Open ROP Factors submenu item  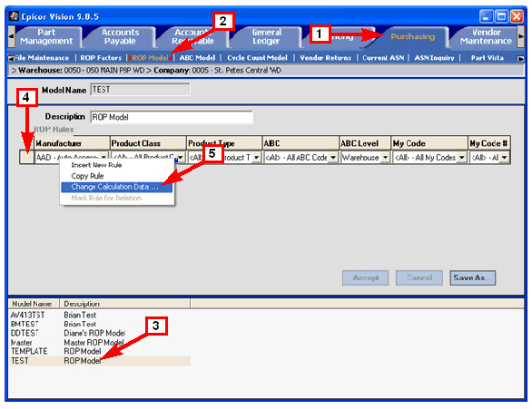[x=101, y=58]
